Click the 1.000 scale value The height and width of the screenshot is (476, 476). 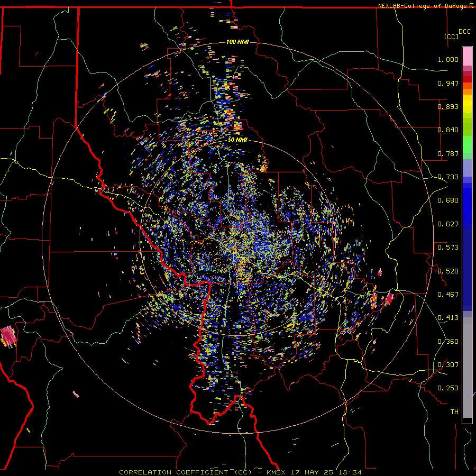click(448, 59)
